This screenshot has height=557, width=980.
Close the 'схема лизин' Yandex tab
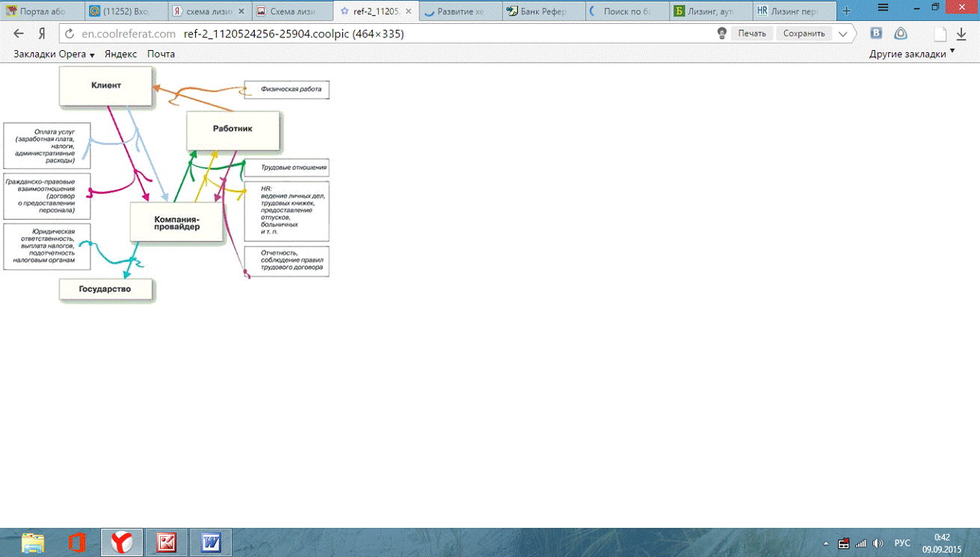[241, 11]
